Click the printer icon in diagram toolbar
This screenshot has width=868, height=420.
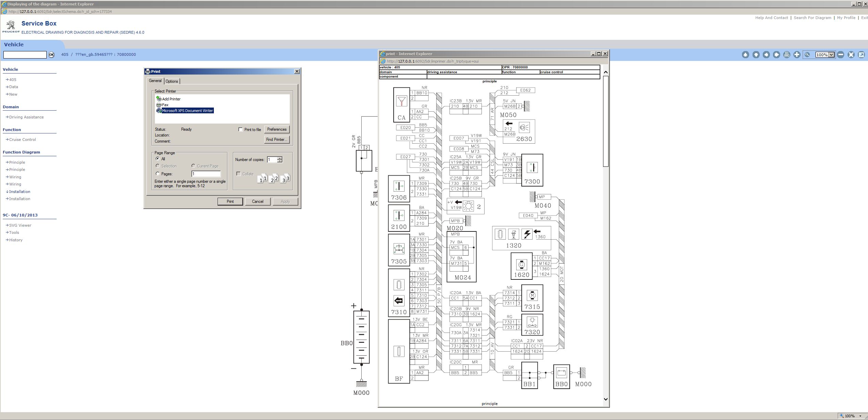click(787, 55)
